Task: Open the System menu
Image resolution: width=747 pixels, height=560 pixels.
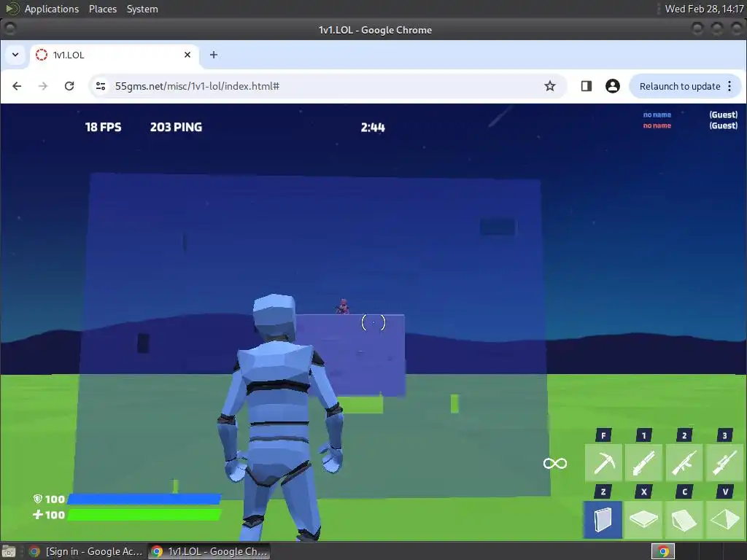Action: [x=142, y=9]
